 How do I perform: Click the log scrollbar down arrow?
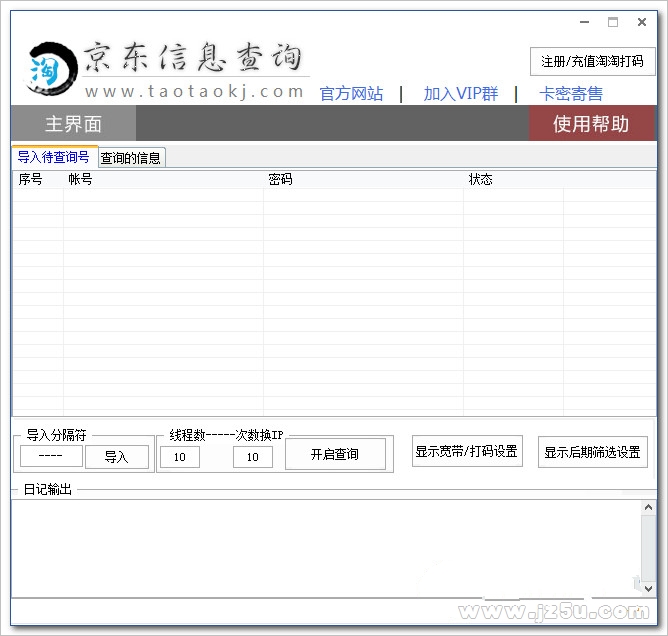pos(648,589)
